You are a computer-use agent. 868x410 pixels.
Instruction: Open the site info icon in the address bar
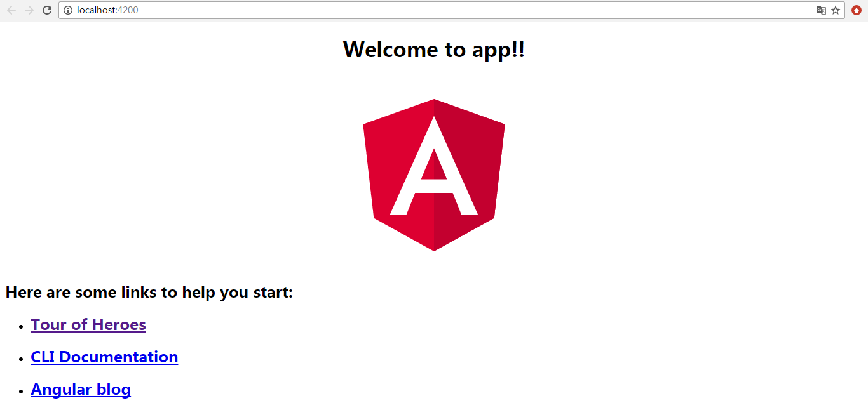point(68,10)
